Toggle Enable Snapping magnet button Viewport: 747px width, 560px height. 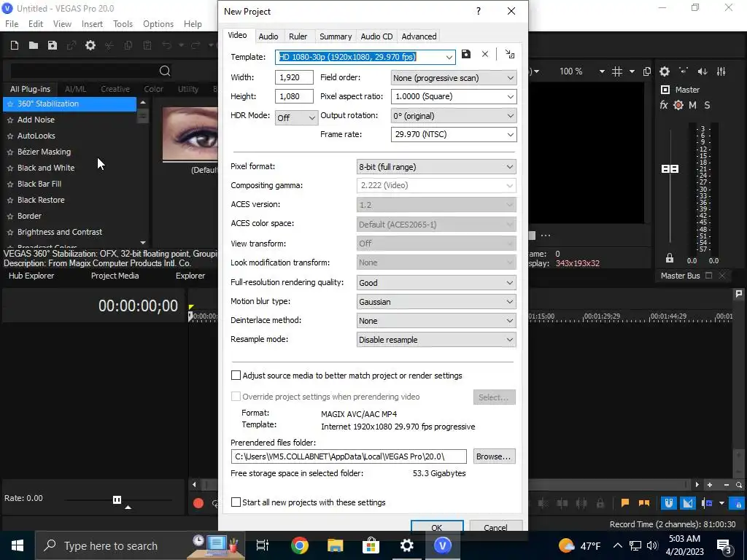coord(669,503)
